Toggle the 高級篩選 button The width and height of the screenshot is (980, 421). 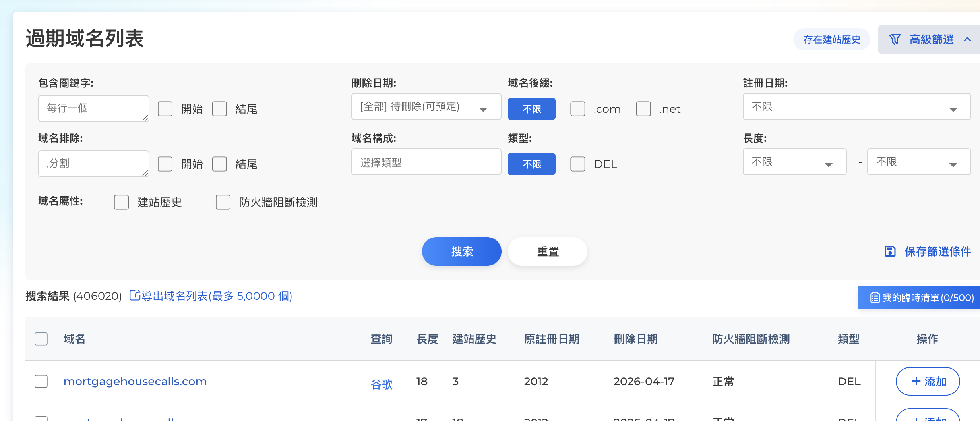[929, 39]
